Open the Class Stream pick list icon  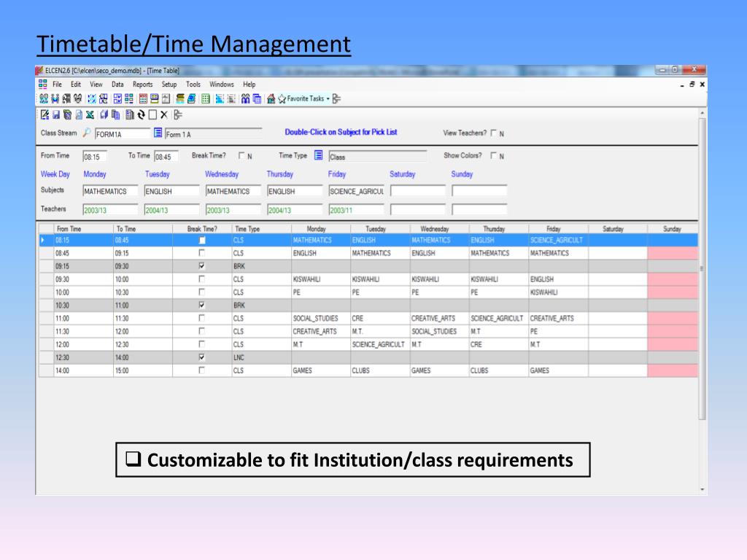(x=158, y=133)
